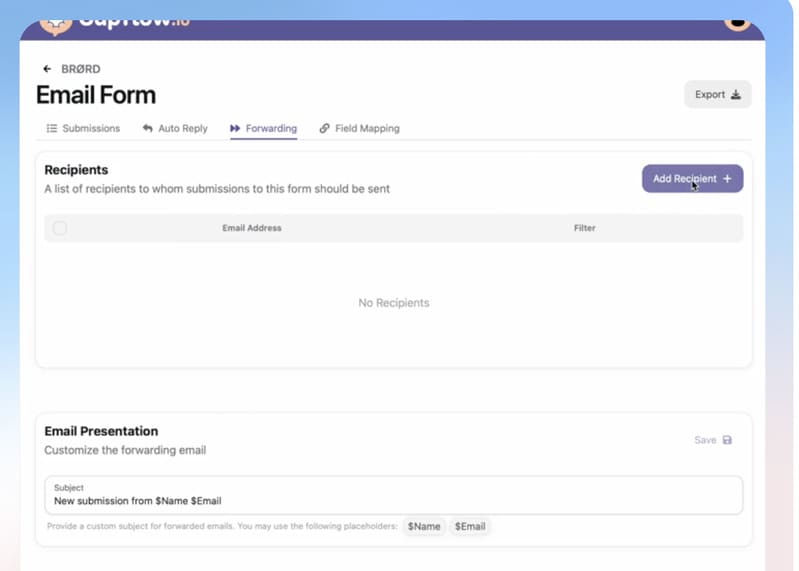Click the Filter column header
The width and height of the screenshot is (799, 571).
(x=584, y=228)
